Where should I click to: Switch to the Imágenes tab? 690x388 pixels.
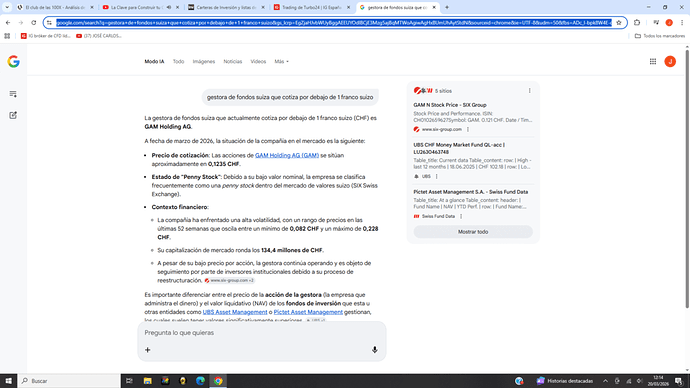coord(204,62)
